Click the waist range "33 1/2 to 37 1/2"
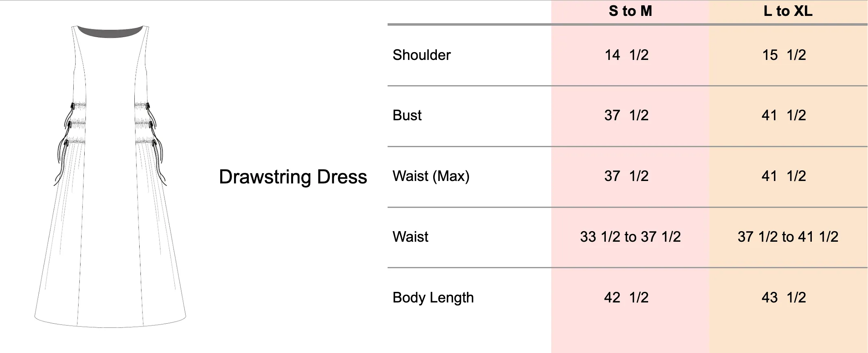The height and width of the screenshot is (353, 868). [630, 237]
